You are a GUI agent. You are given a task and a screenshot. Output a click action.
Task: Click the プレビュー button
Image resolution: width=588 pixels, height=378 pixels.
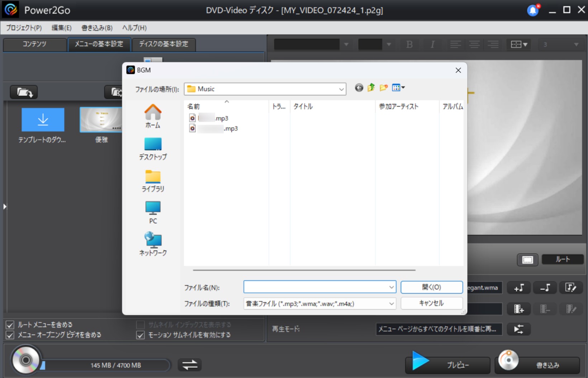coord(448,365)
